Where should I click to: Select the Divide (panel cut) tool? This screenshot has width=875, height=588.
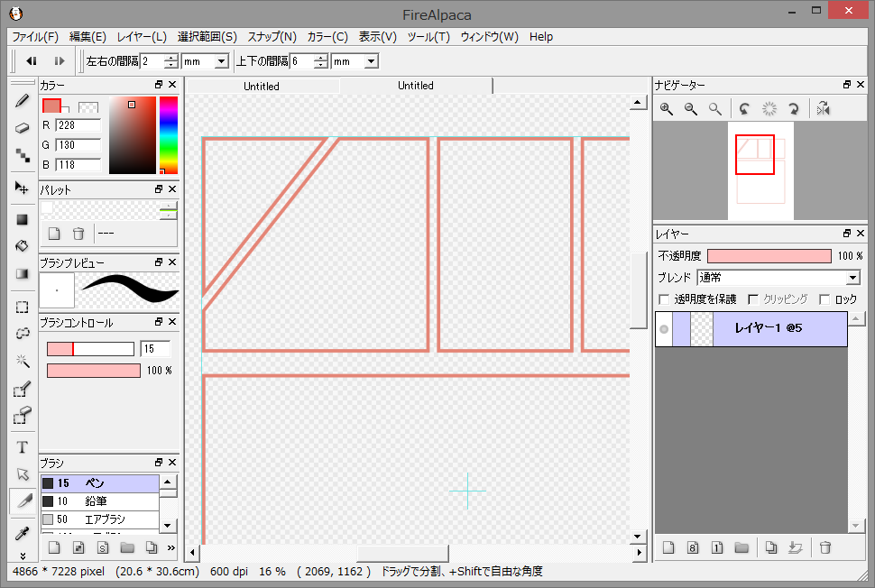22,501
